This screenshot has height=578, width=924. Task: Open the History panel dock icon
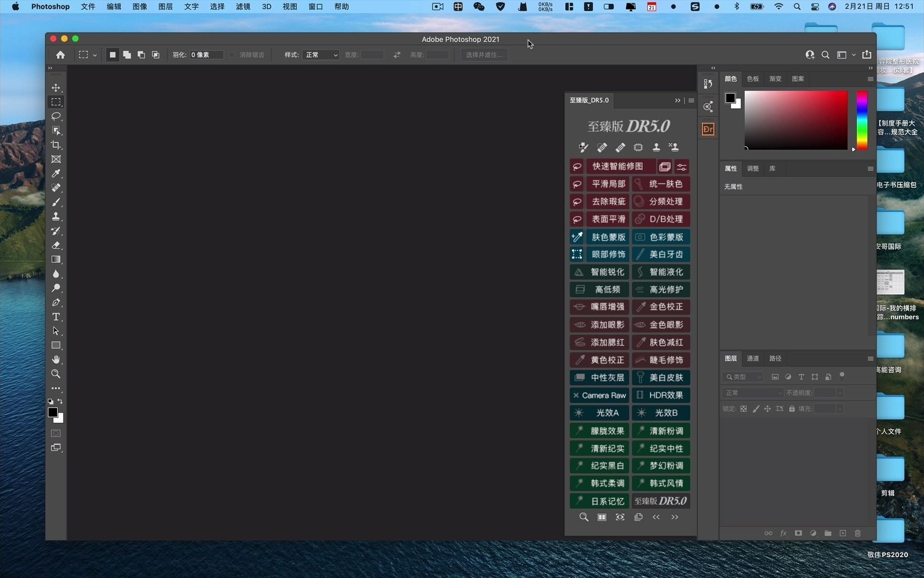(708, 84)
